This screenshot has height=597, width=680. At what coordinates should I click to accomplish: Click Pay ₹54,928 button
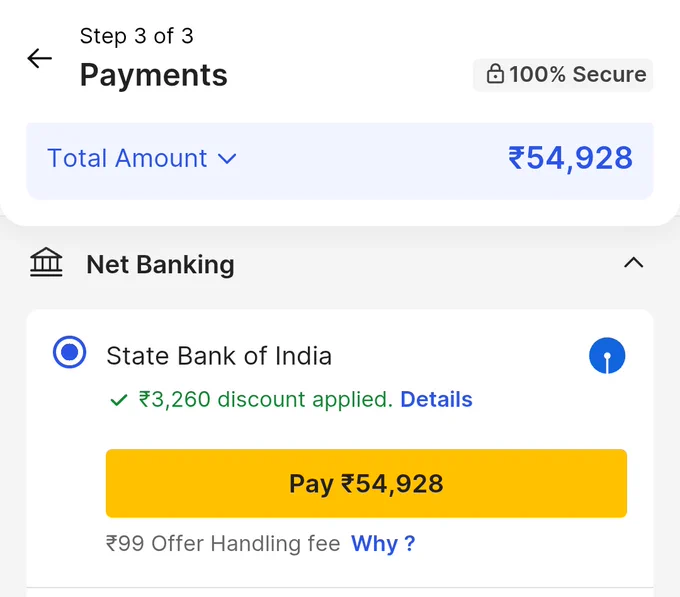[x=366, y=483]
